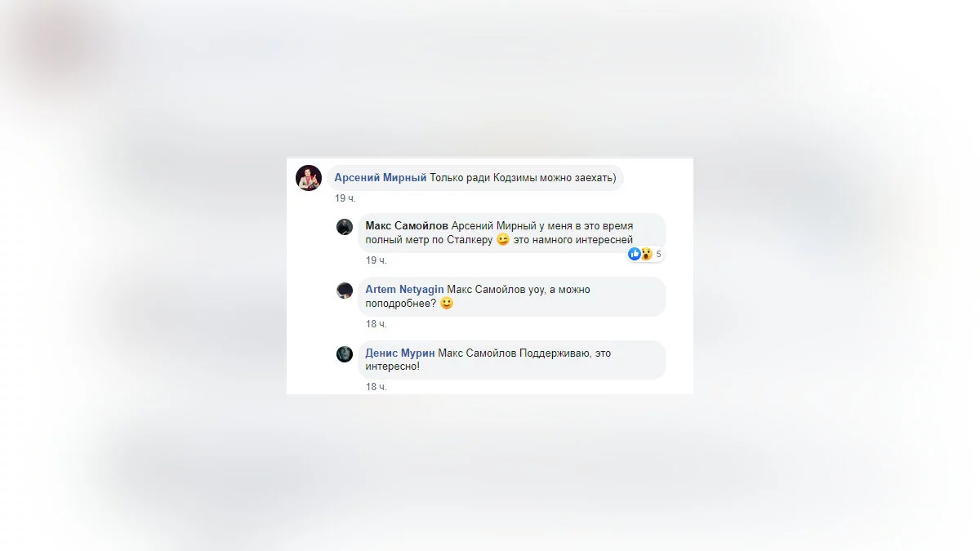Click 19 ч. timestamp under Арсений's comment

(345, 198)
